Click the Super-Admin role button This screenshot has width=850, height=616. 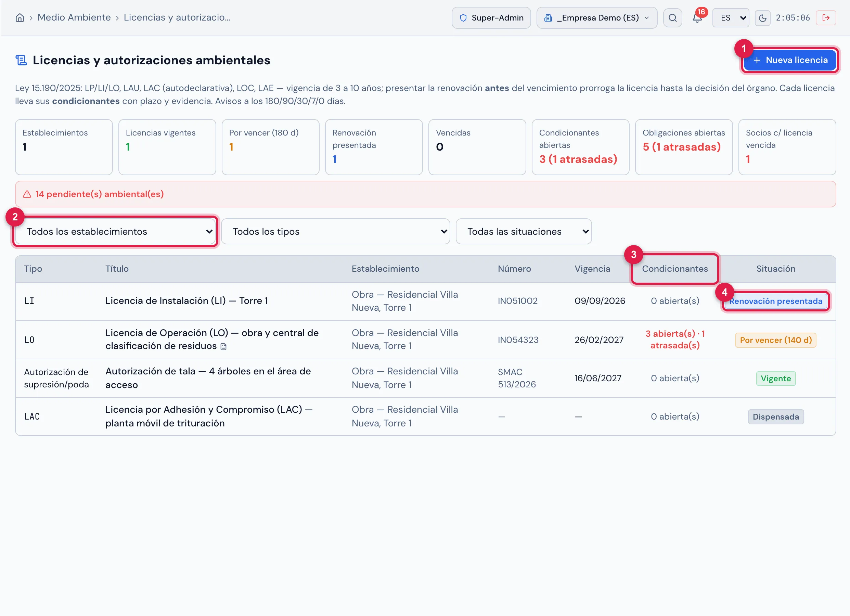(491, 17)
